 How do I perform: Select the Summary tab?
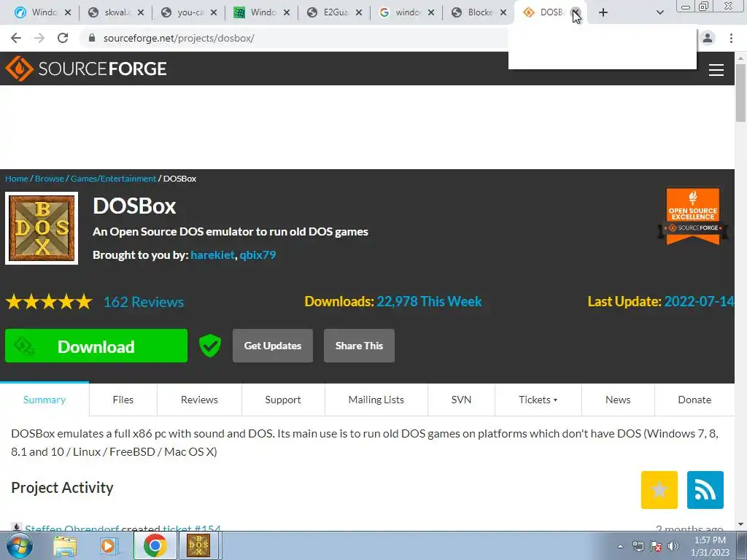(44, 400)
